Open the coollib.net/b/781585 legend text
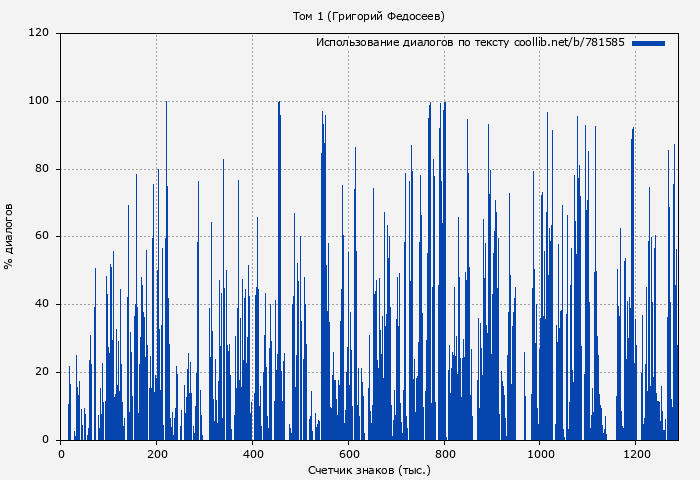Screen dimensions: 700x480 [470, 43]
